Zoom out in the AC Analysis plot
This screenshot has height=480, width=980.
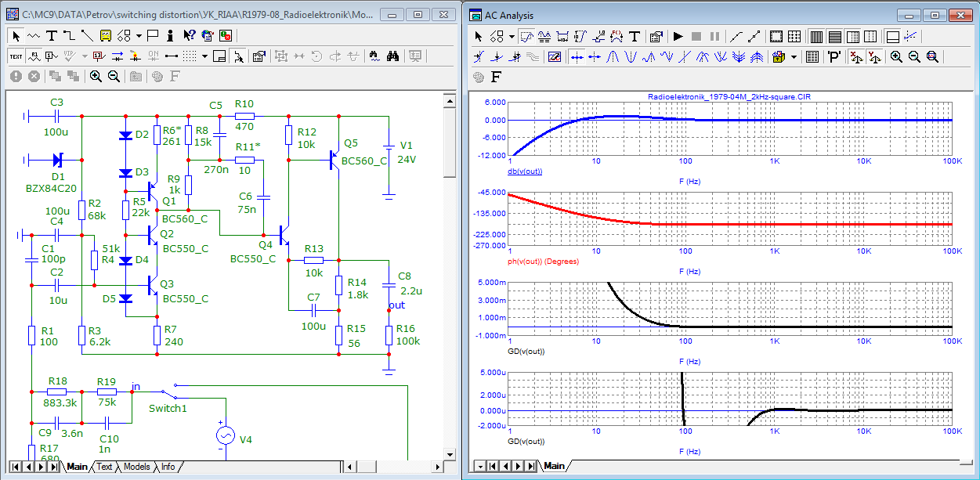[x=914, y=56]
